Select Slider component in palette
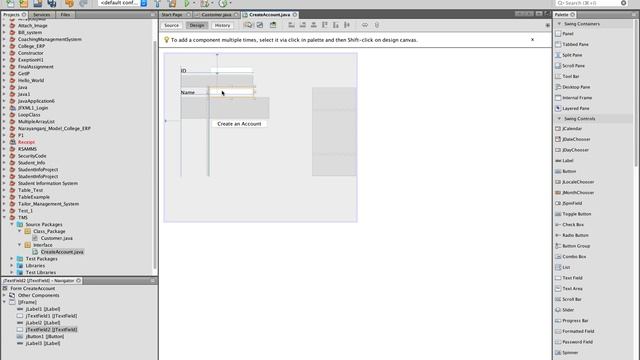 (568, 310)
